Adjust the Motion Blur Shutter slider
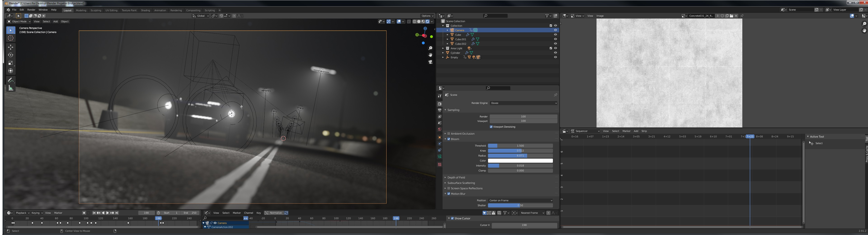Screen dimensions: 868x235 click(520, 205)
